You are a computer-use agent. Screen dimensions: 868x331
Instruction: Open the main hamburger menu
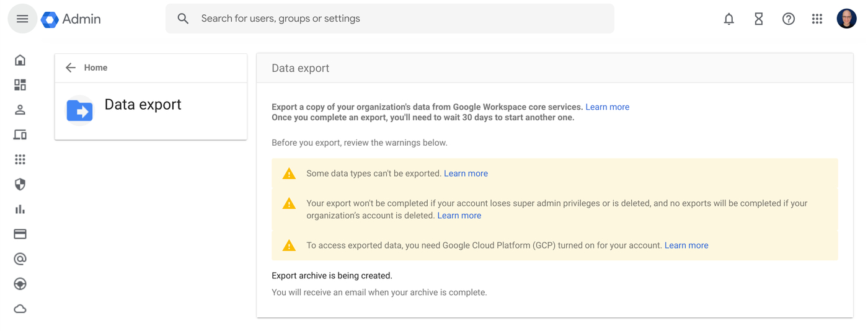[x=22, y=19]
